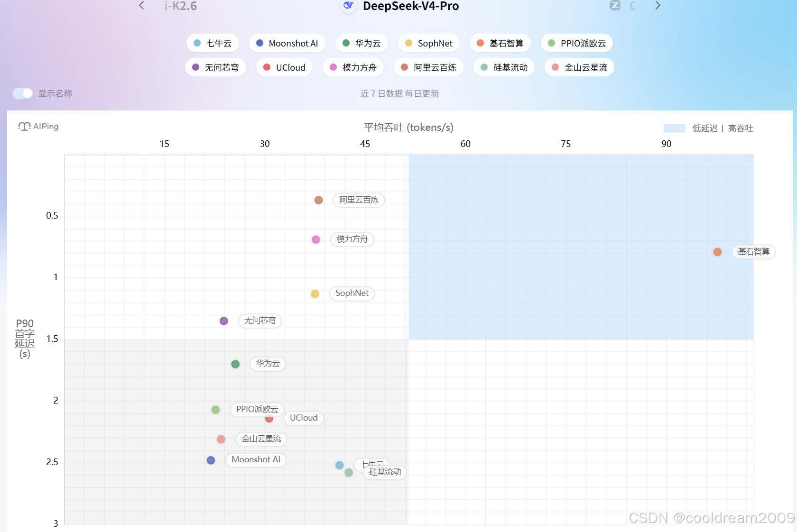Select the brown 阿里云百炼 data point

click(319, 200)
